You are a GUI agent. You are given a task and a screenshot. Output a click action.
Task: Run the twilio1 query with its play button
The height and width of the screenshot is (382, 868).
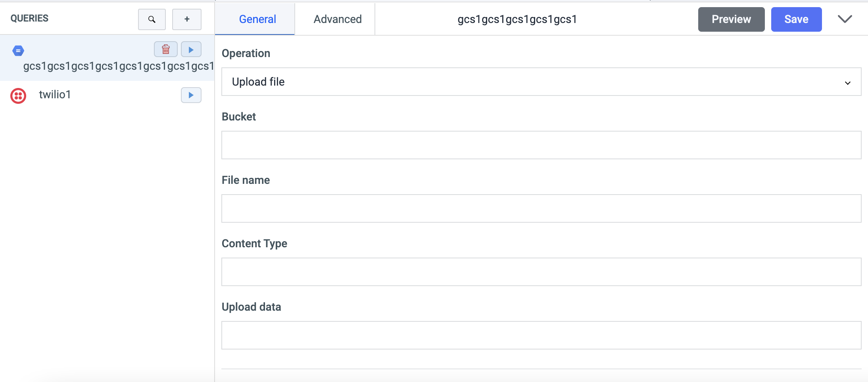191,95
